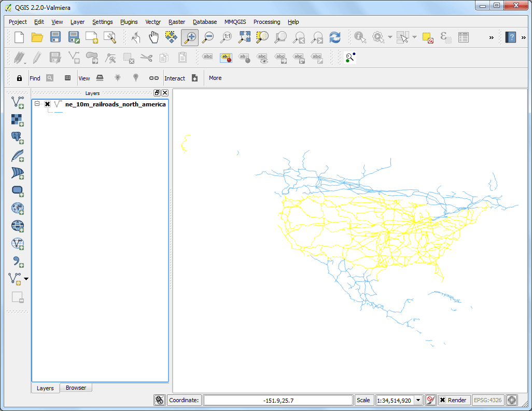This screenshot has height=411, width=532.
Task: Toggle the lock icon on the toolbar
Action: pyautogui.click(x=19, y=78)
